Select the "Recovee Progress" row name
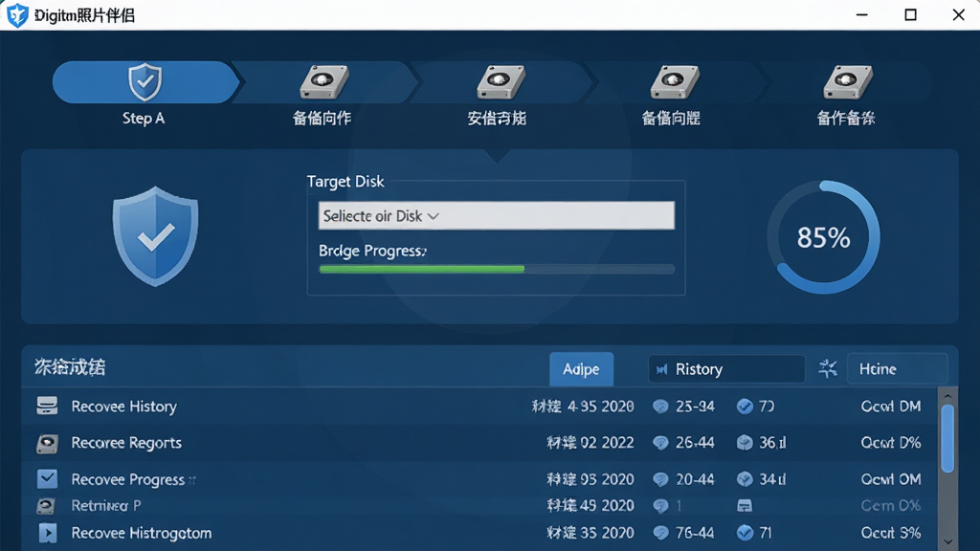The height and width of the screenshot is (551, 980). coord(128,479)
